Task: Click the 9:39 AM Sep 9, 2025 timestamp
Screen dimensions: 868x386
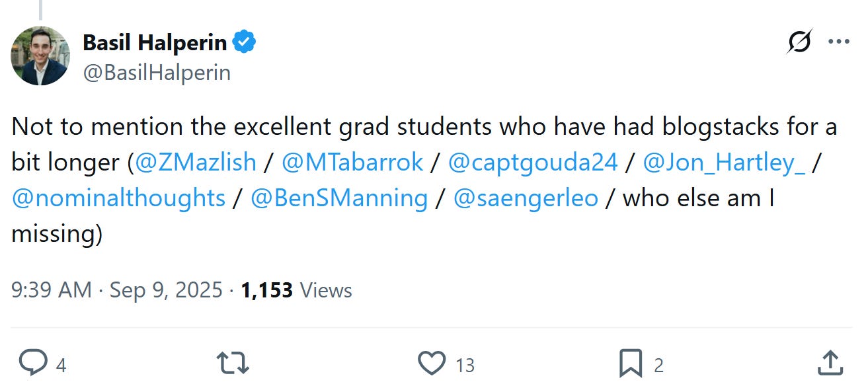Action: (117, 290)
